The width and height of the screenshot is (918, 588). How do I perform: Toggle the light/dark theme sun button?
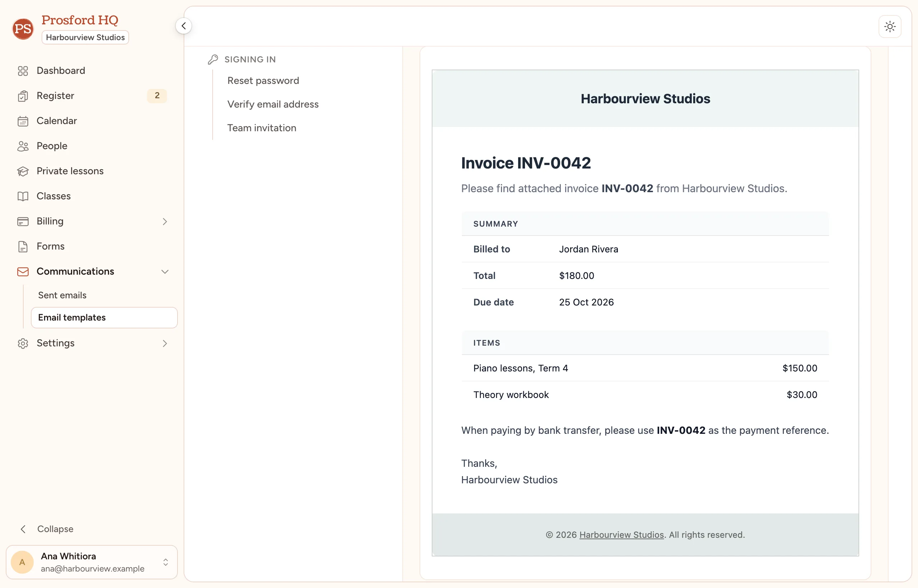click(x=890, y=26)
